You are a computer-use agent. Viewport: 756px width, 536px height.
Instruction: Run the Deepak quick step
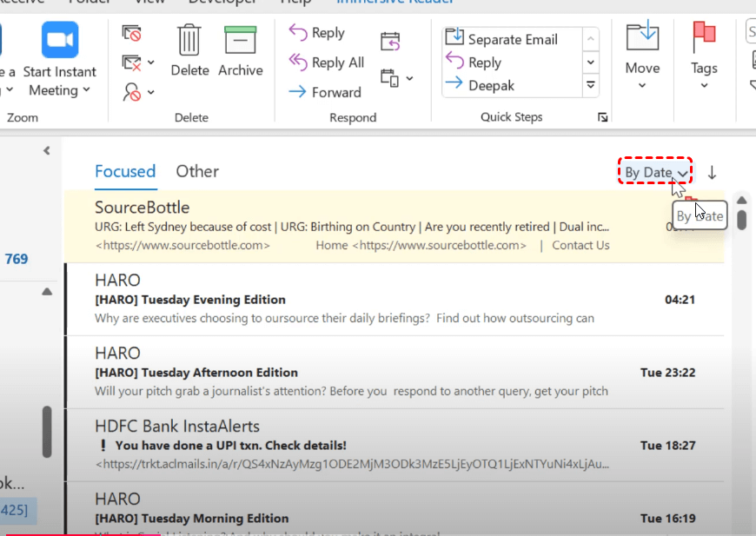491,85
